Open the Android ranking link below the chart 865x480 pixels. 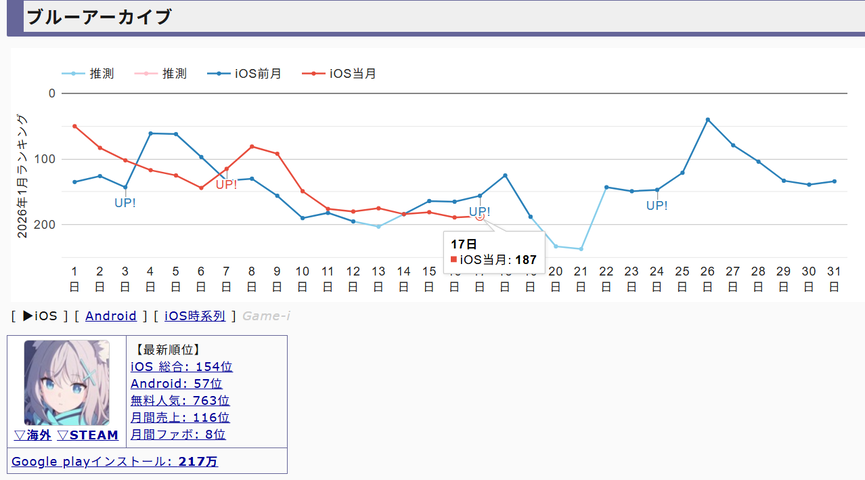110,316
